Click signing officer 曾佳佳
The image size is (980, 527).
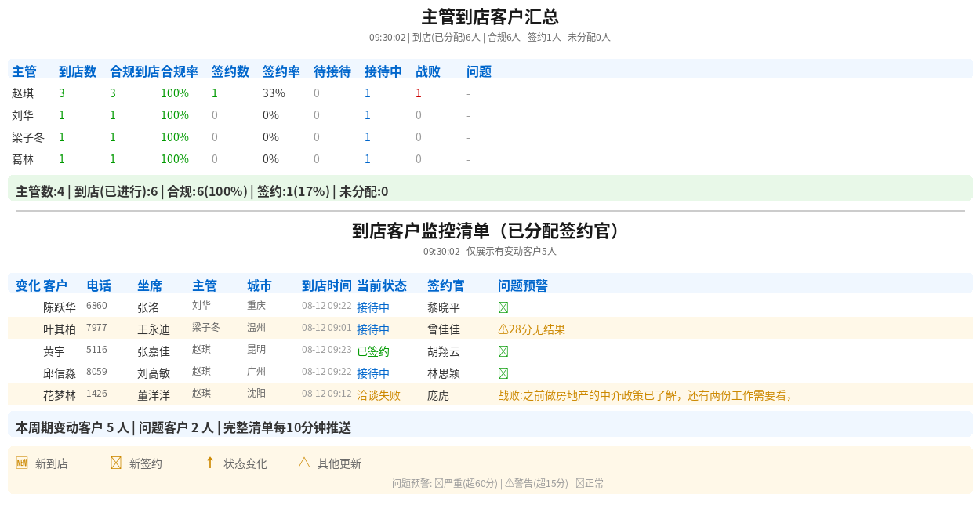click(x=444, y=329)
